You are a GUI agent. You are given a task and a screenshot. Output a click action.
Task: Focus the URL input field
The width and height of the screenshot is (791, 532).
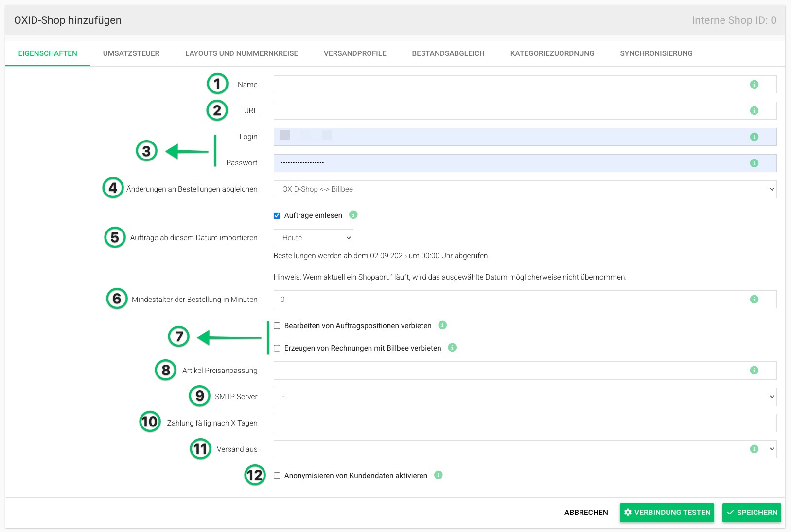(x=525, y=111)
